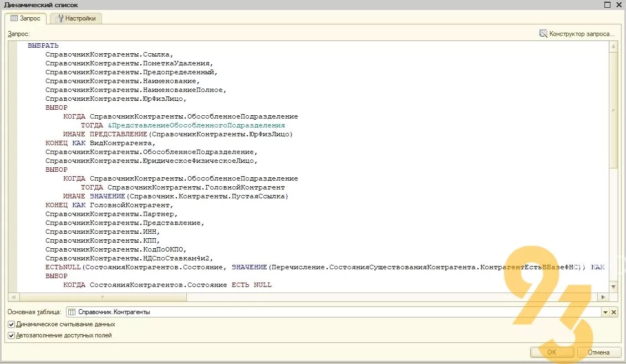Click the СправочникКонтрагенты.НаименованиеПолное line
This screenshot has width=626, height=364.
136,90
